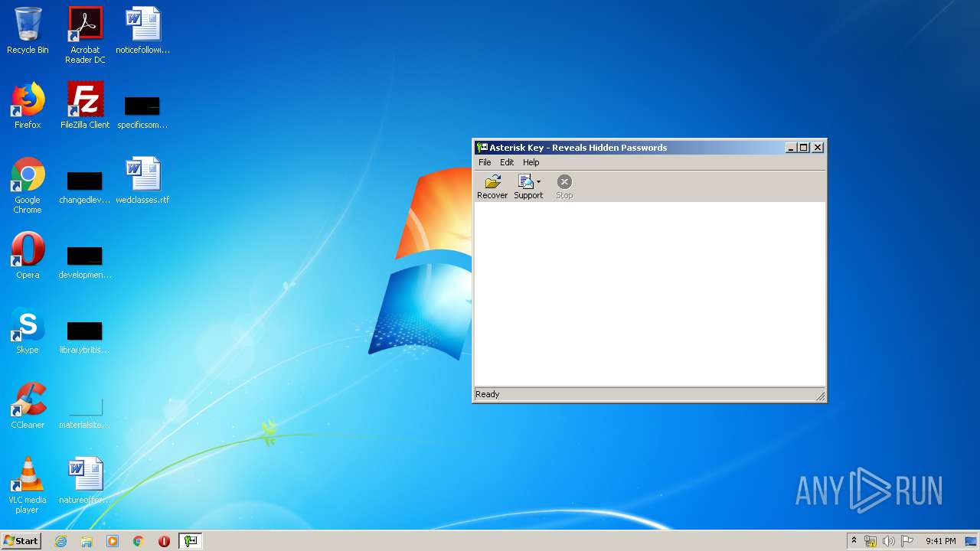Open the Action Center flag icon
The width and height of the screenshot is (980, 551).
tap(907, 541)
